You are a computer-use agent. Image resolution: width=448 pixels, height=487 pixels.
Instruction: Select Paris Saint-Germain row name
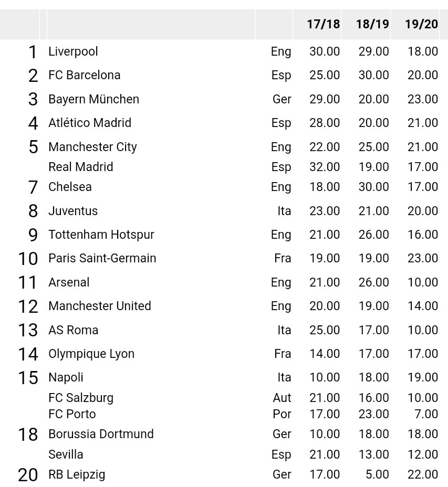pos(102,258)
